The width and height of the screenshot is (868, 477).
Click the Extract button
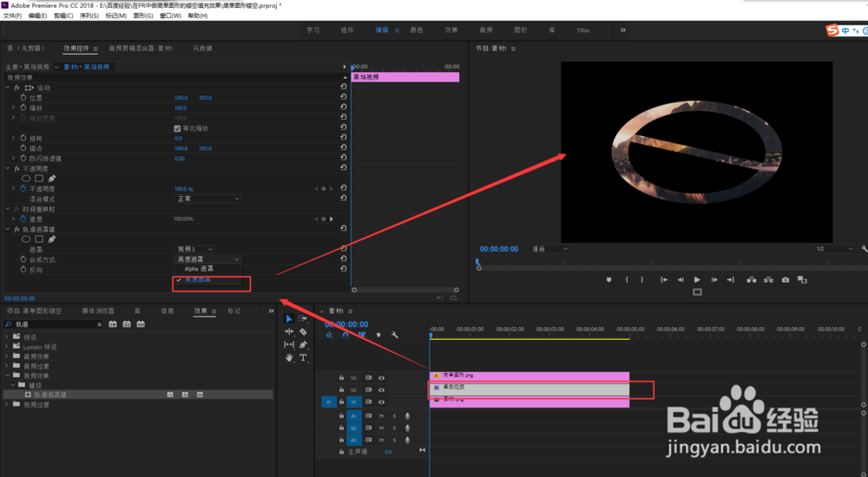768,280
